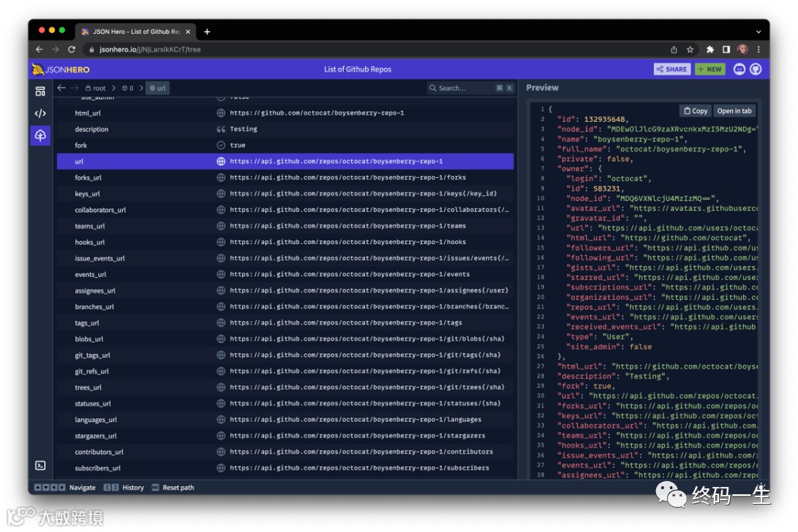Toggle the browser side panel icon
Viewport: 798px width, 532px height.
726,50
